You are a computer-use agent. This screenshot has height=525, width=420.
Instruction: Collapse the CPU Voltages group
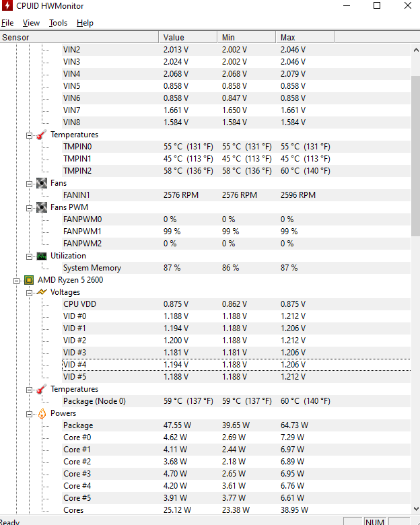pyautogui.click(x=29, y=293)
